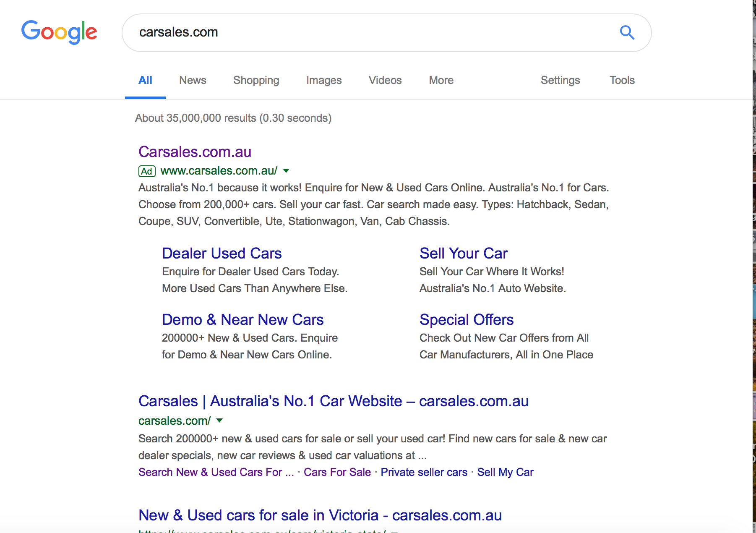Click the blue search magnifier icon
This screenshot has height=533, width=756.
click(627, 32)
